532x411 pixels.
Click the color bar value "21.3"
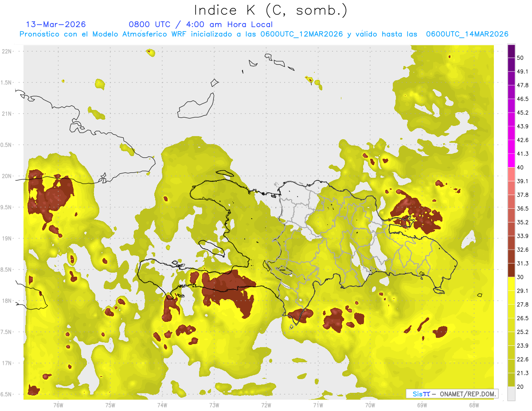pyautogui.click(x=523, y=373)
